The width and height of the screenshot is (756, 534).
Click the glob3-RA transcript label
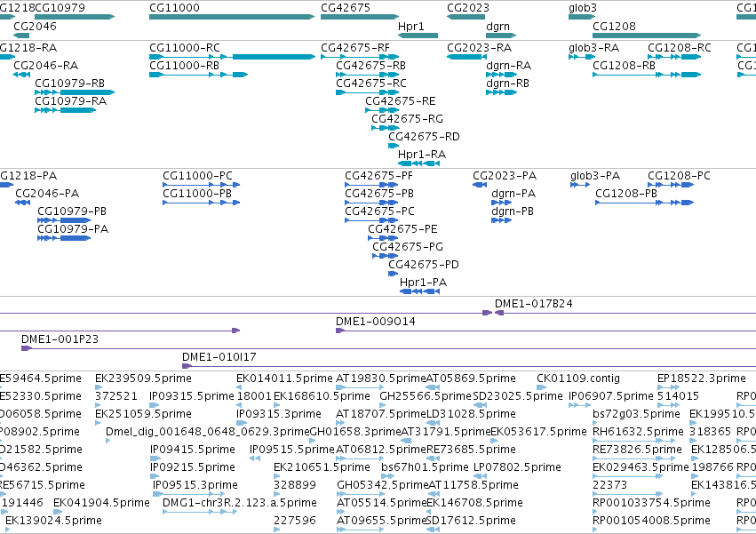593,48
